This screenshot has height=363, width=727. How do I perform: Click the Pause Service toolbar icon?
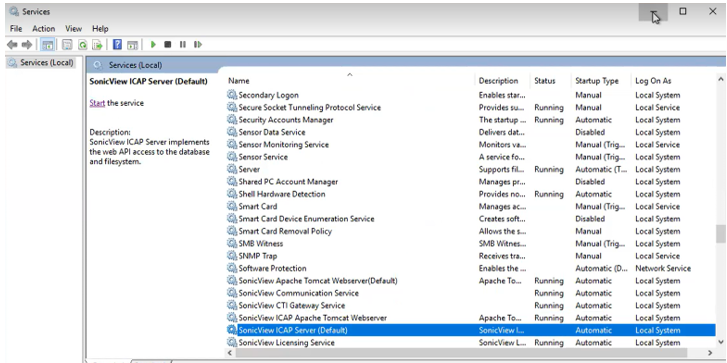point(183,45)
